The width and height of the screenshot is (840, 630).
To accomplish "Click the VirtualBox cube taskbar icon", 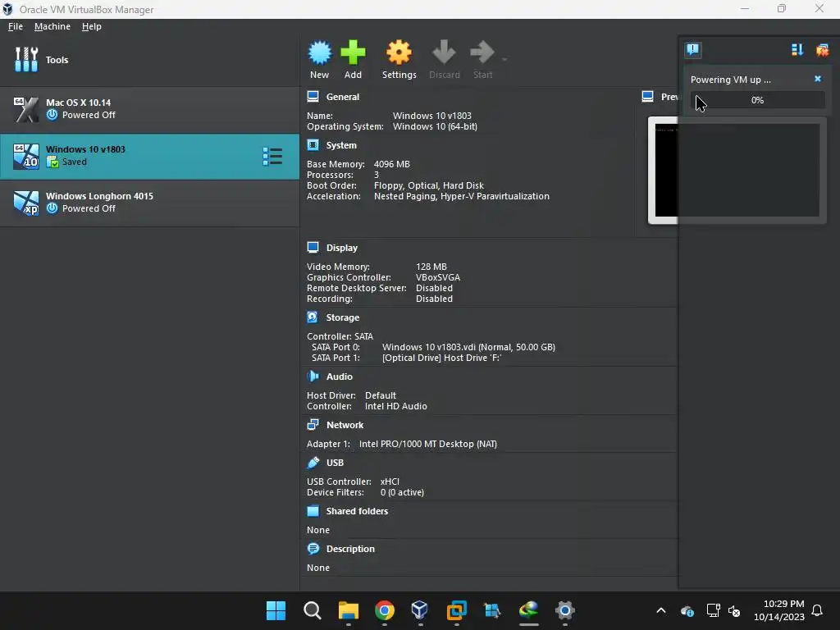I will [x=420, y=610].
